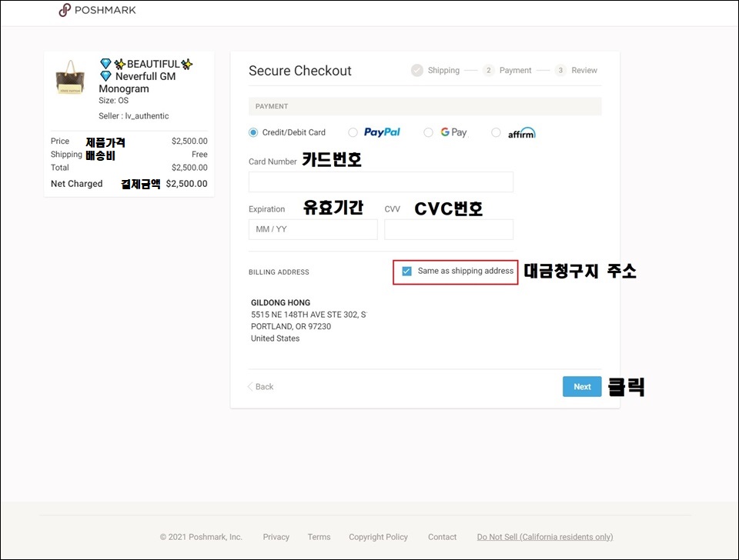Open the Contact footer link
The height and width of the screenshot is (560, 739).
pyautogui.click(x=442, y=537)
